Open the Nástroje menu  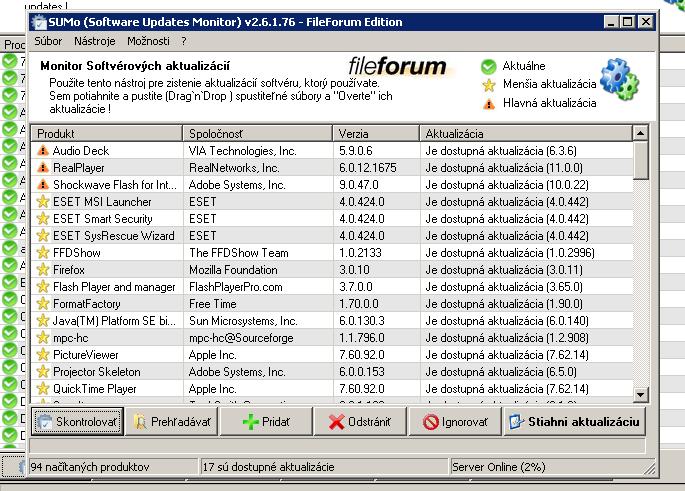pyautogui.click(x=94, y=41)
